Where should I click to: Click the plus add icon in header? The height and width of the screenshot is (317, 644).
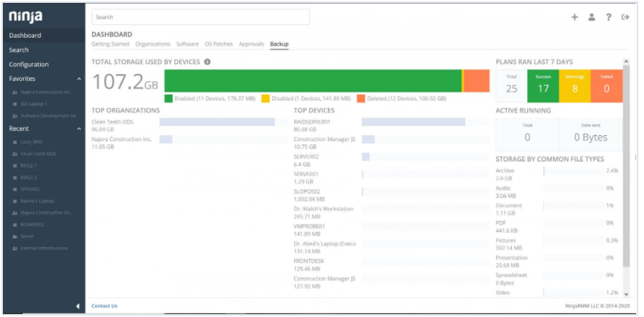574,17
